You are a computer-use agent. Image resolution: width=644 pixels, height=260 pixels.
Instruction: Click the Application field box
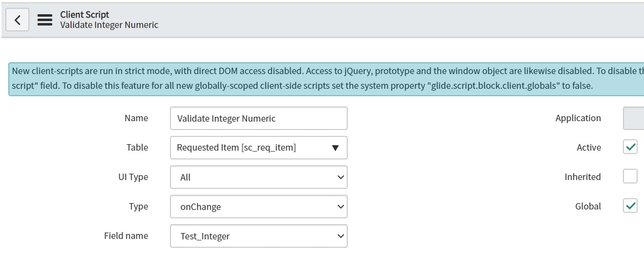click(633, 118)
